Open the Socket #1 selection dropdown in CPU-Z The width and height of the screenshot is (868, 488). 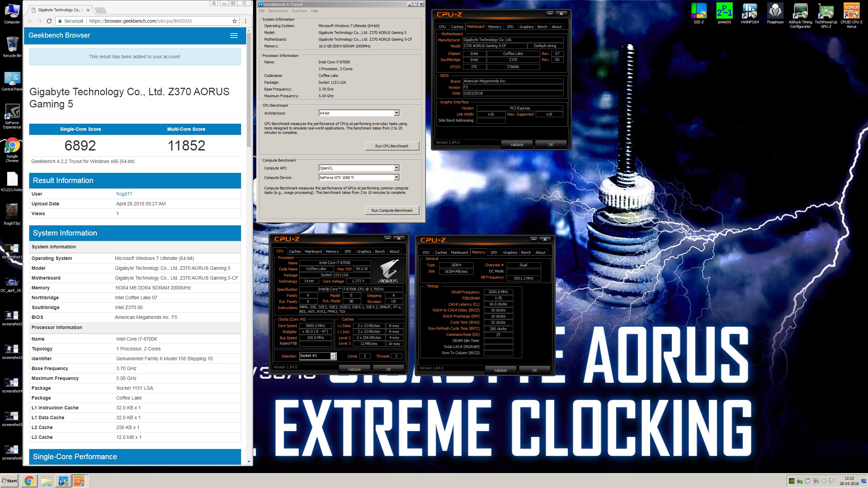[333, 356]
